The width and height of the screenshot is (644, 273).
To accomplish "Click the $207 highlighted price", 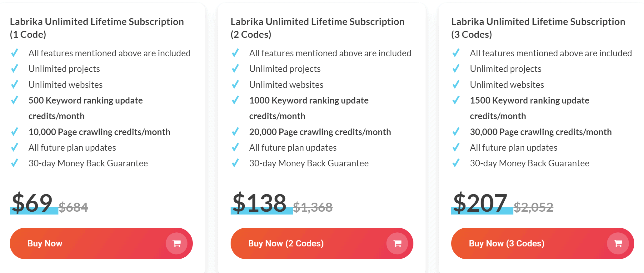I will 480,203.
